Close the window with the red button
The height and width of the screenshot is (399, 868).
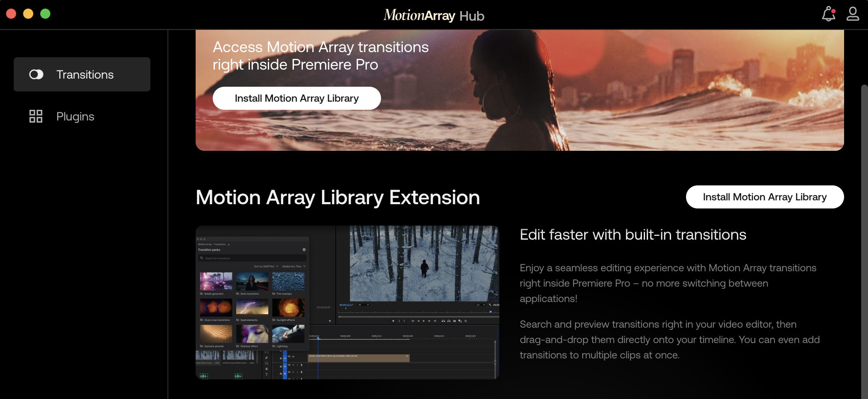tap(11, 14)
